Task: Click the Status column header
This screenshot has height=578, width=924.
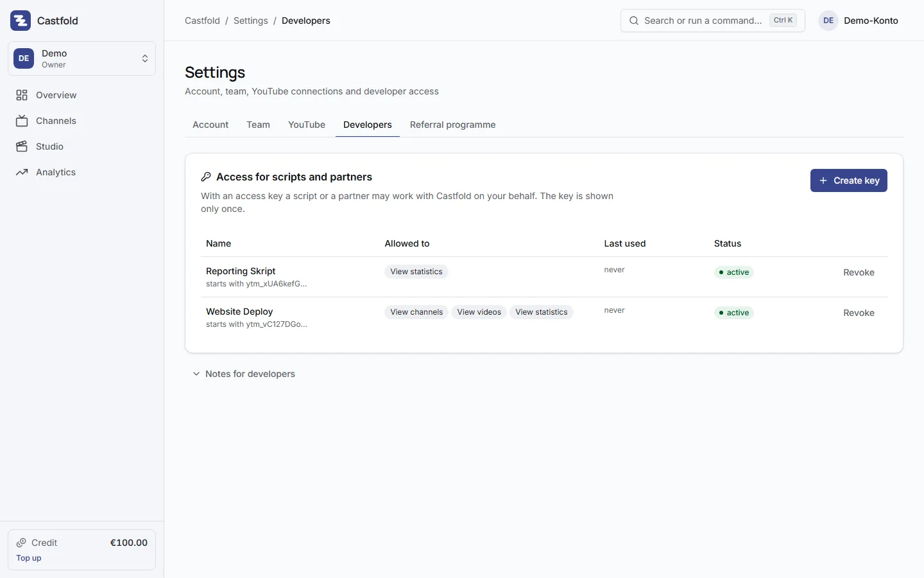Action: tap(728, 243)
